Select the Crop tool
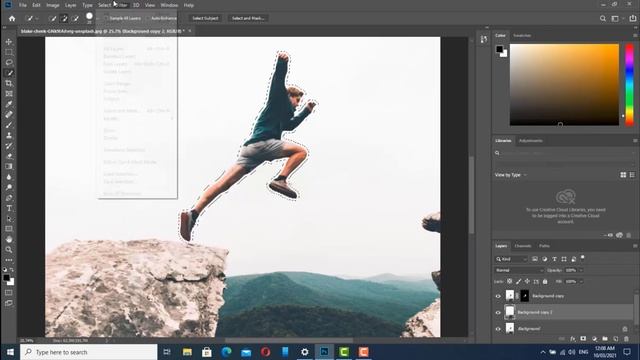This screenshot has height=360, width=640. tap(9, 83)
